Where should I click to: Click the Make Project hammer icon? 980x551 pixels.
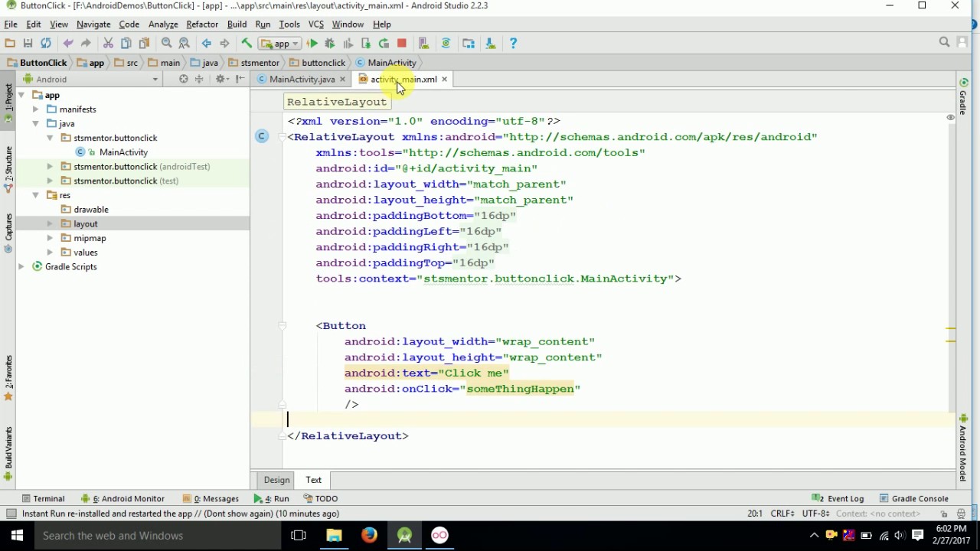pos(247,44)
